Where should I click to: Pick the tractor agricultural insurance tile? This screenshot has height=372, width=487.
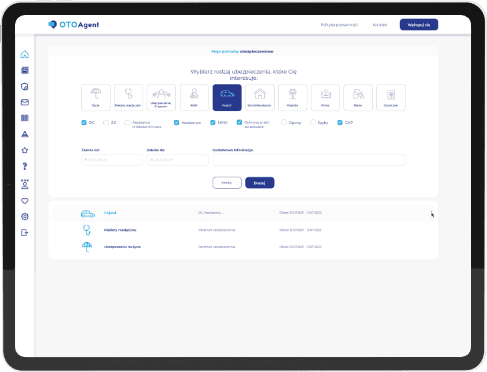pos(358,97)
